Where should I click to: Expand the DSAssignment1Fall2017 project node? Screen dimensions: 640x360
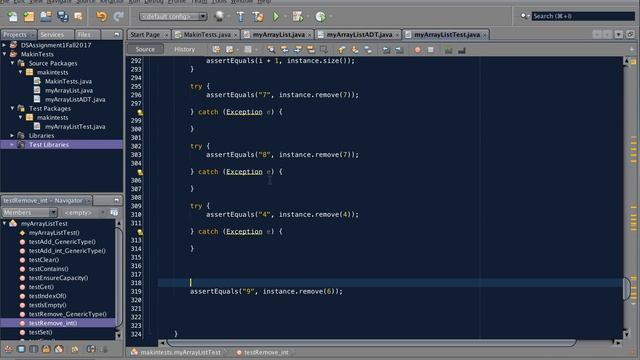(x=4, y=45)
